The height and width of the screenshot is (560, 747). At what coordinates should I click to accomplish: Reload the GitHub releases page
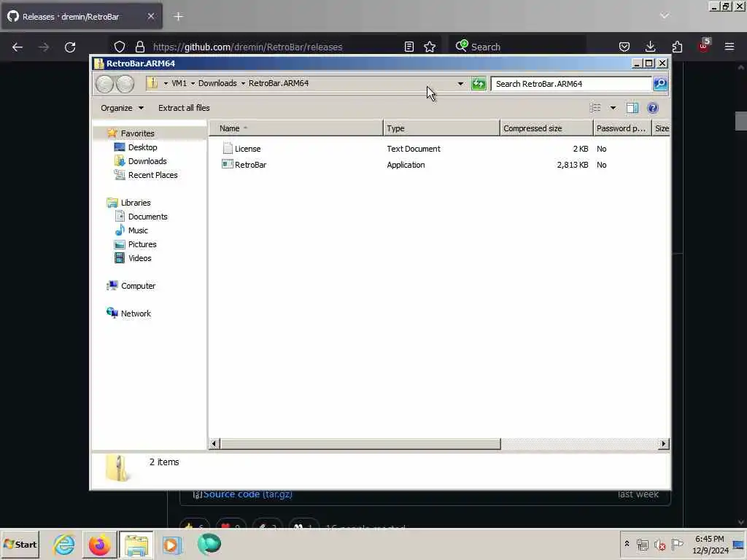(70, 47)
